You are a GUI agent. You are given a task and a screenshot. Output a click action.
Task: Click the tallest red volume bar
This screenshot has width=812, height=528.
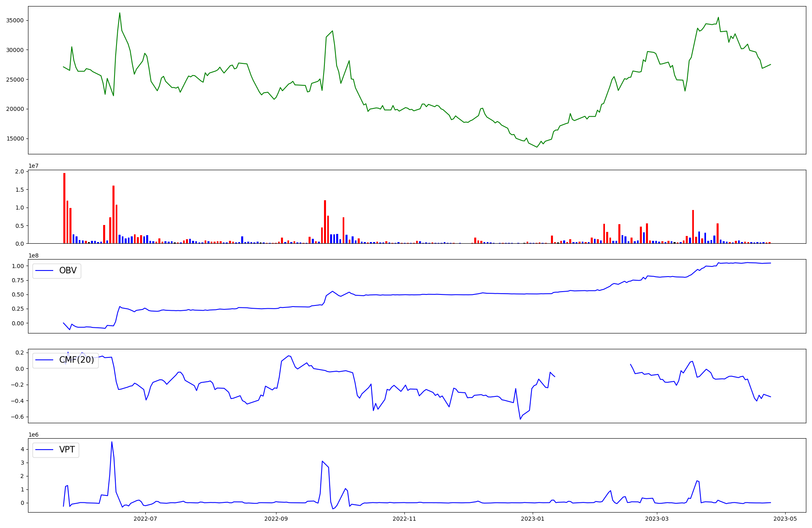64,207
